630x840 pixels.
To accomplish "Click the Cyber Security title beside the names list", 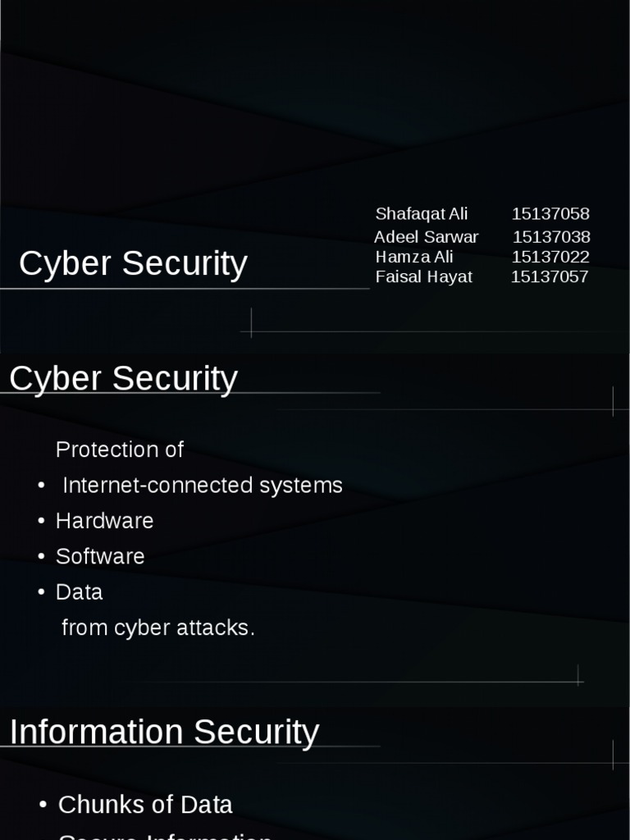I will 133,264.
